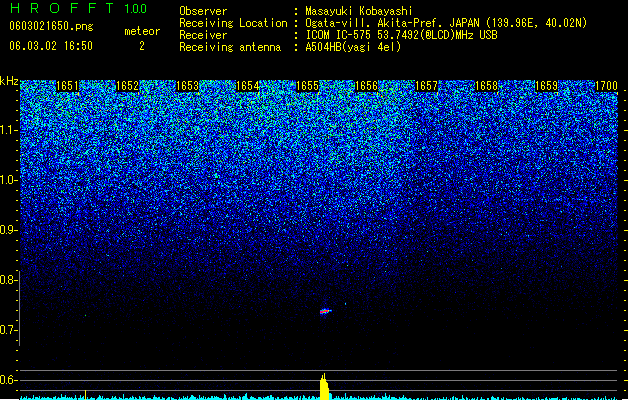This screenshot has height=400, width=629.
Task: Click the 1700 time marker label
Action: 606,86
